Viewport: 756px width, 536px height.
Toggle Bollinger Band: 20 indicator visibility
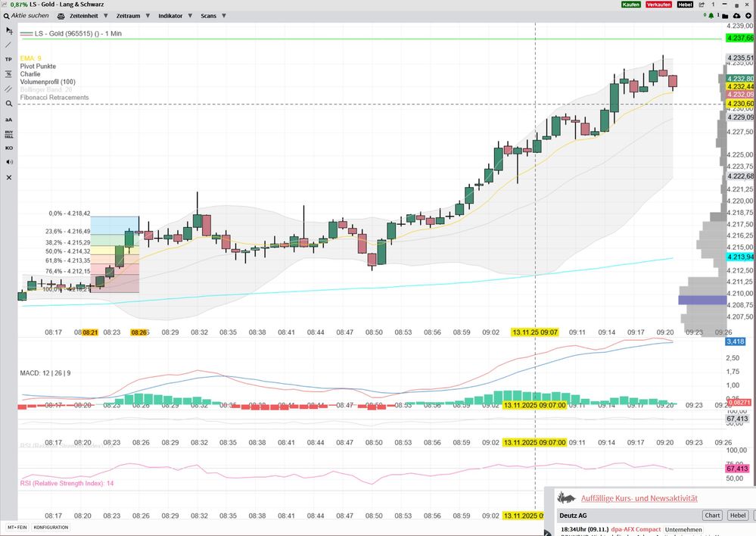click(x=46, y=89)
